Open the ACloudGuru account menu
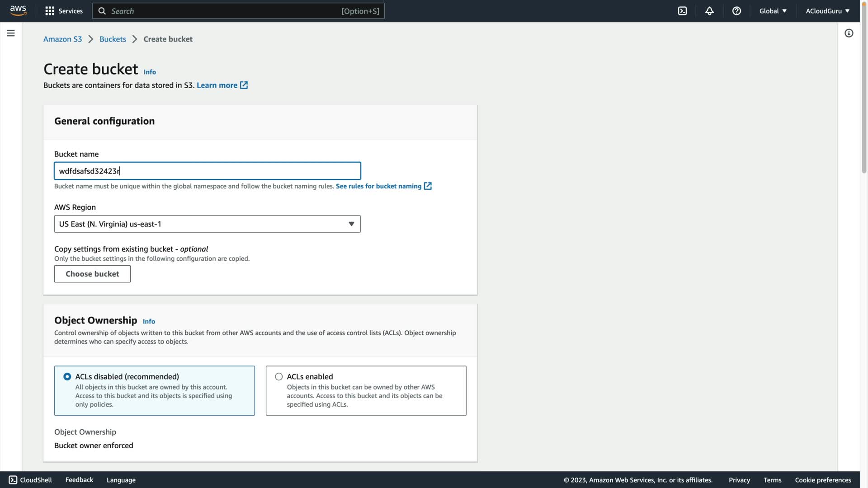Viewport: 868px width, 488px height. [x=827, y=11]
